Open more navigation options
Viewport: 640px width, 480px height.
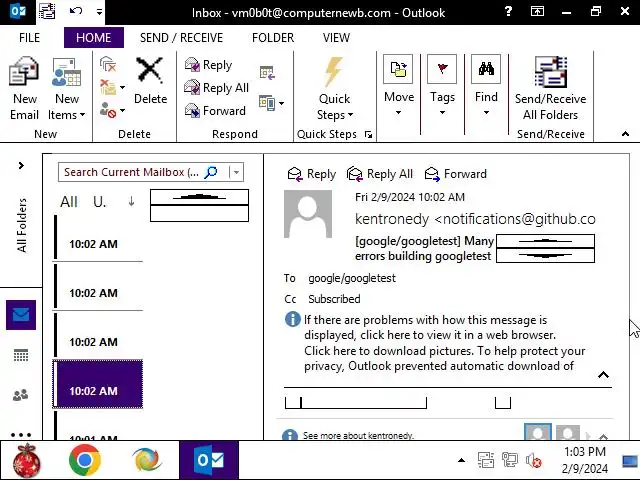coord(21,434)
